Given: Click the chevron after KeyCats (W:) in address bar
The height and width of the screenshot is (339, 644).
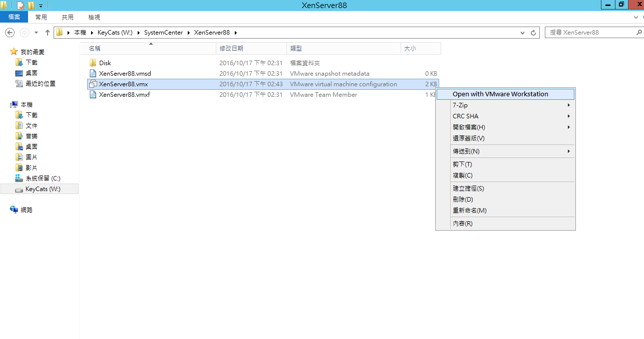Looking at the screenshot, I should pyautogui.click(x=138, y=33).
